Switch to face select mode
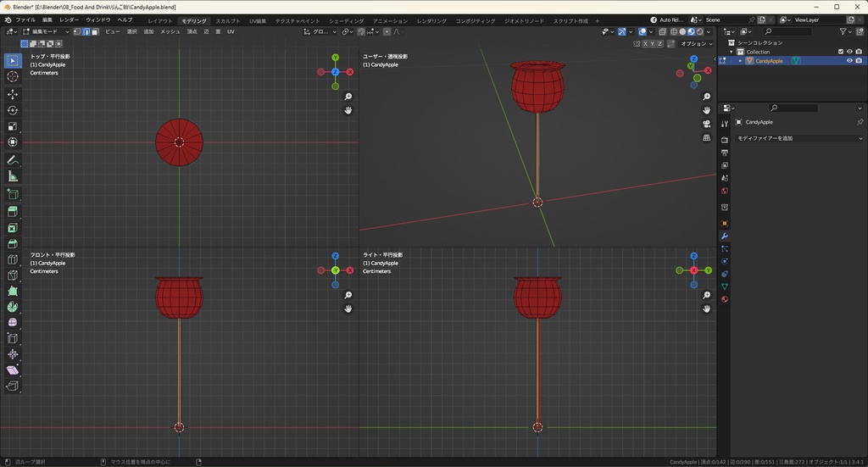The height and width of the screenshot is (467, 868). click(x=95, y=31)
